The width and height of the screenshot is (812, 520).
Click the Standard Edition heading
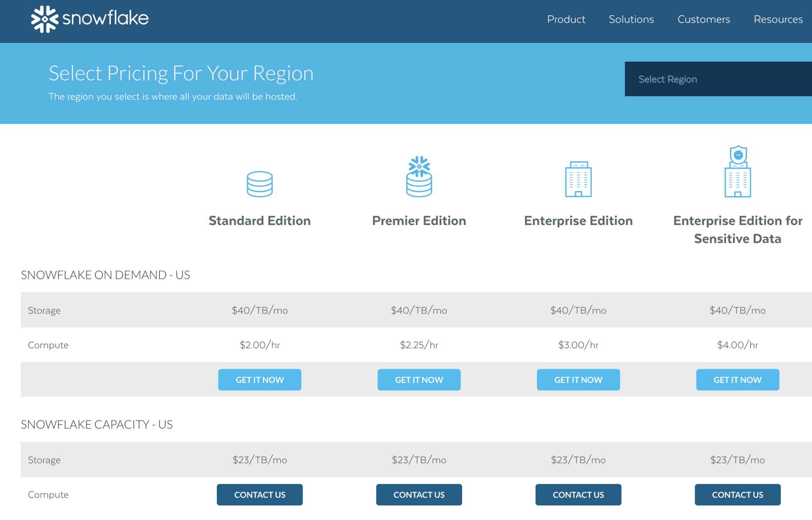pos(259,221)
